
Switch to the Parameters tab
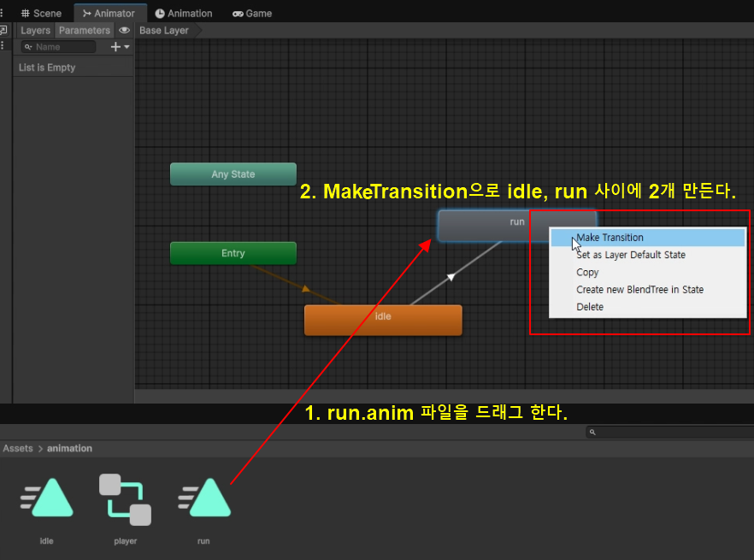(84, 31)
